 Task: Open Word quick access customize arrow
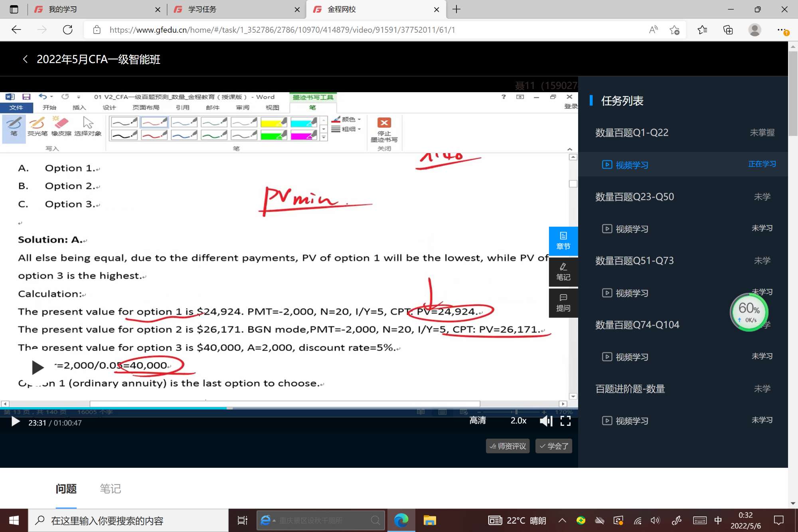tap(79, 97)
